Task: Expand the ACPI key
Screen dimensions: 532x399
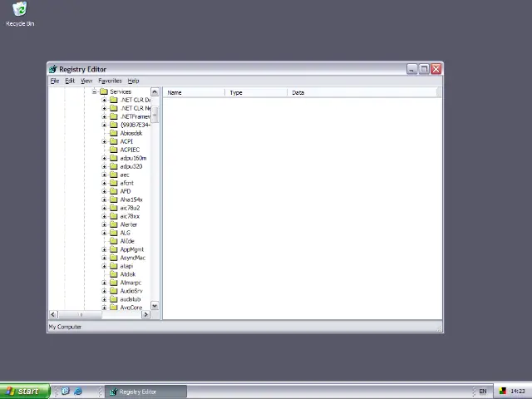Action: coord(104,141)
